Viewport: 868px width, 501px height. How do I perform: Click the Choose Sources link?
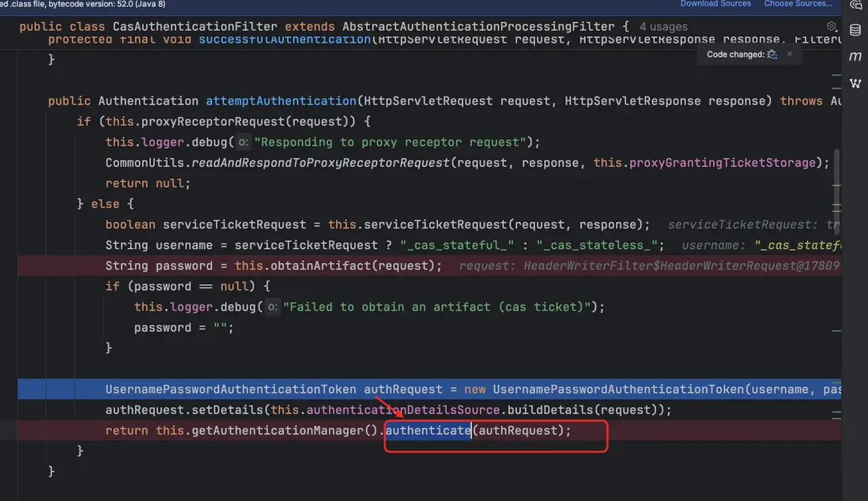(798, 4)
